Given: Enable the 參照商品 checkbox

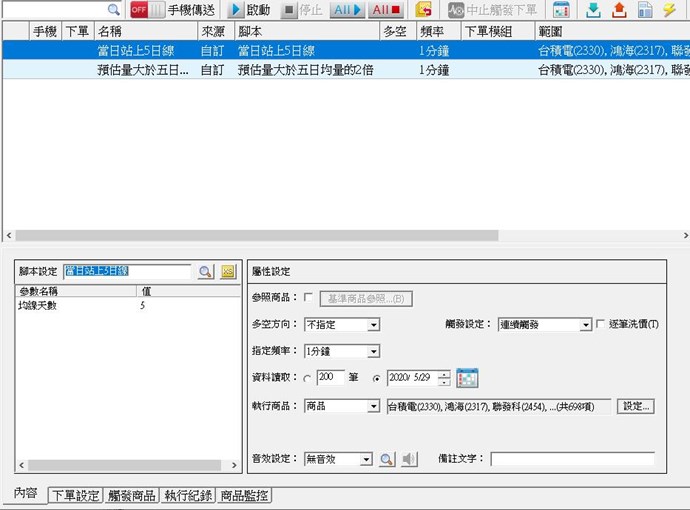Looking at the screenshot, I should tap(308, 297).
